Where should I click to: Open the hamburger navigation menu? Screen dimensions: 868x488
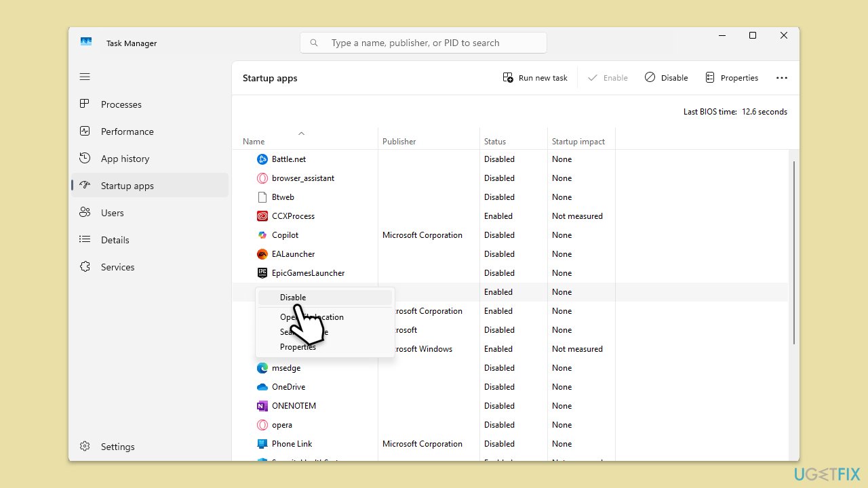[85, 77]
